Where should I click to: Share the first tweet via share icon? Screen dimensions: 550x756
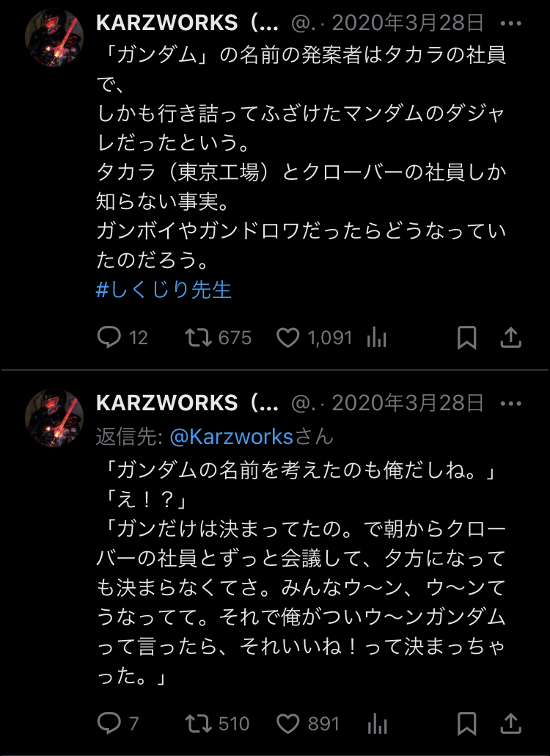511,337
